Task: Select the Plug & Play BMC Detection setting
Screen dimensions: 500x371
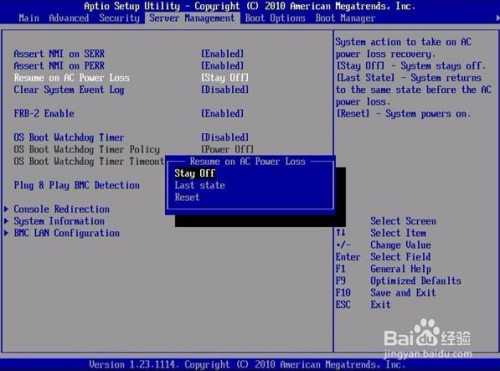Action: coord(77,185)
